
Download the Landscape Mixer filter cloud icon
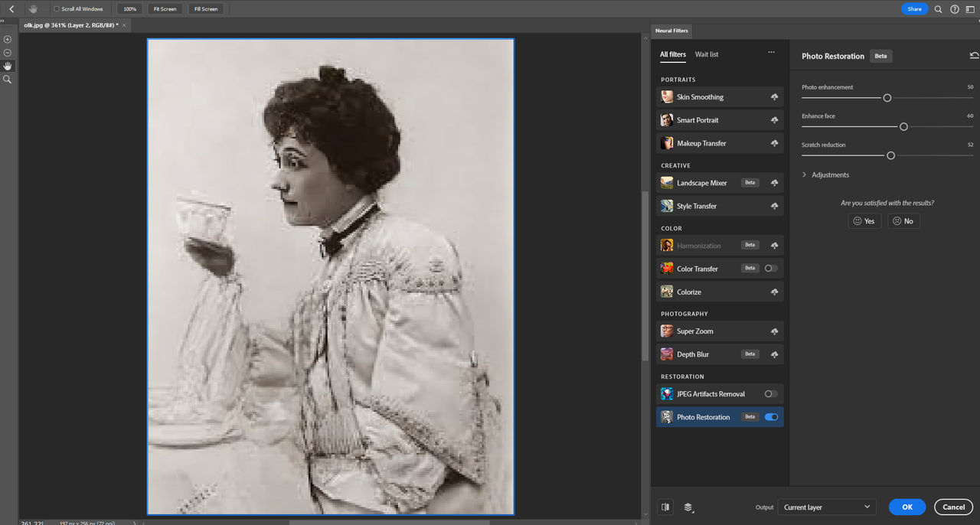775,183
